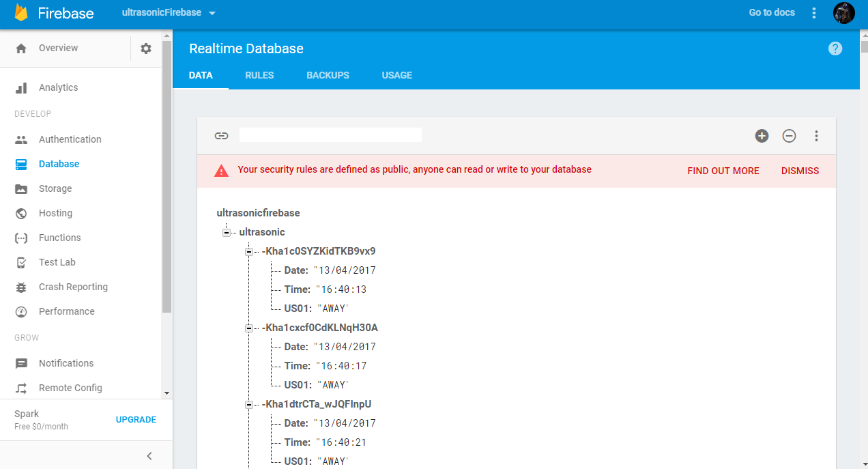868x469 pixels.
Task: Open Test Lab in the sidebar
Action: pos(57,262)
